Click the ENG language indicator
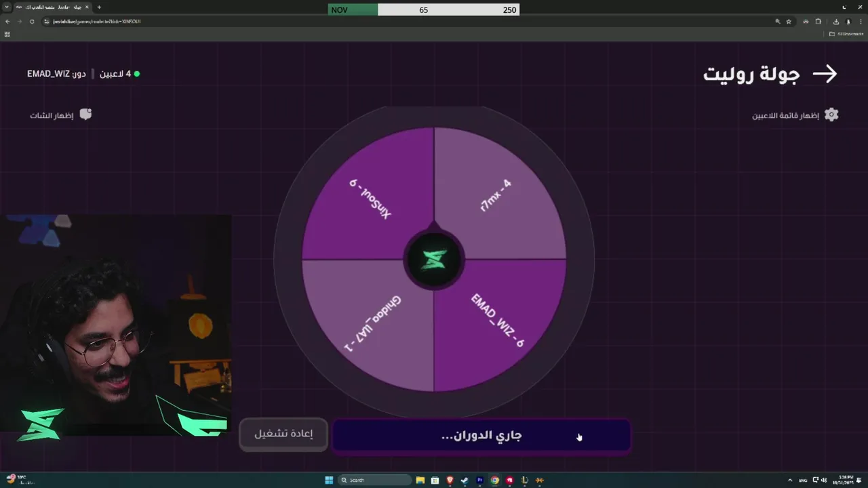This screenshot has width=868, height=488. tap(804, 480)
